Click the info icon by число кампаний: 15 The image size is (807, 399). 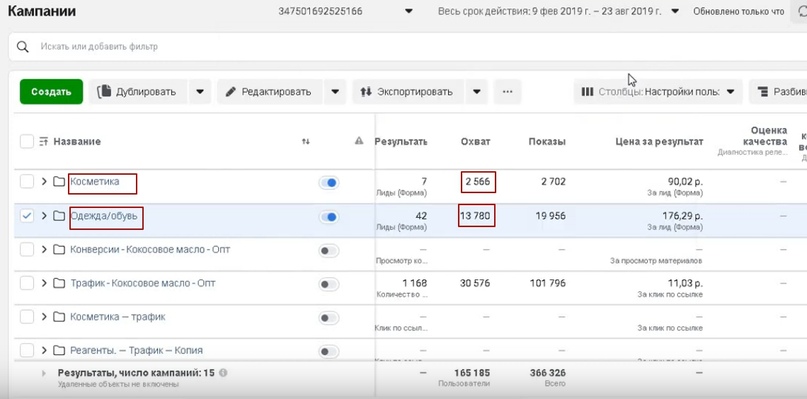pos(223,373)
